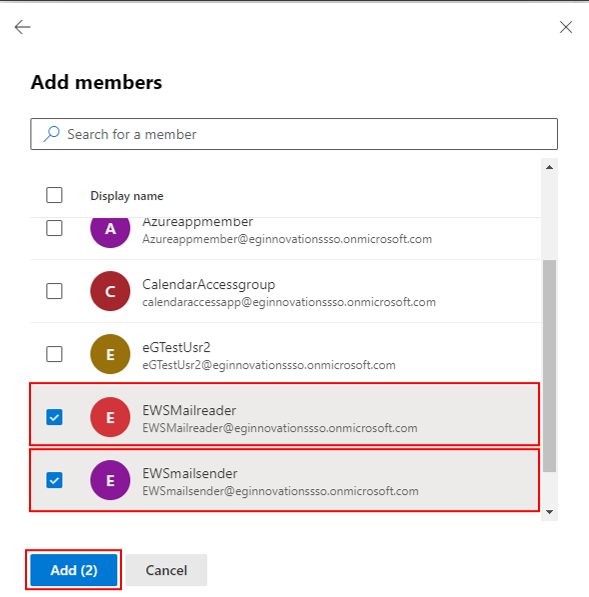The width and height of the screenshot is (589, 597).
Task: Click the EWSMailreader red avatar
Action: [x=110, y=417]
